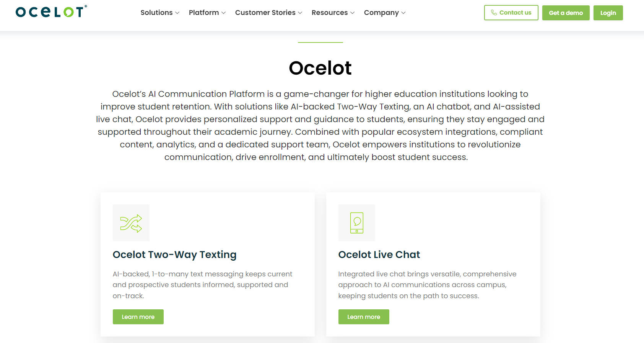This screenshot has width=644, height=343.
Task: Click the Get a demo button
Action: click(566, 13)
